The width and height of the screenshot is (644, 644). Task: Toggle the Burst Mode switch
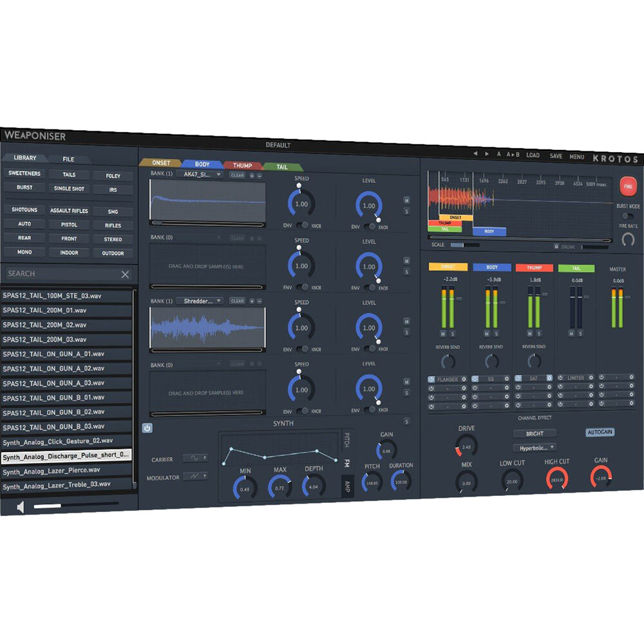[628, 216]
